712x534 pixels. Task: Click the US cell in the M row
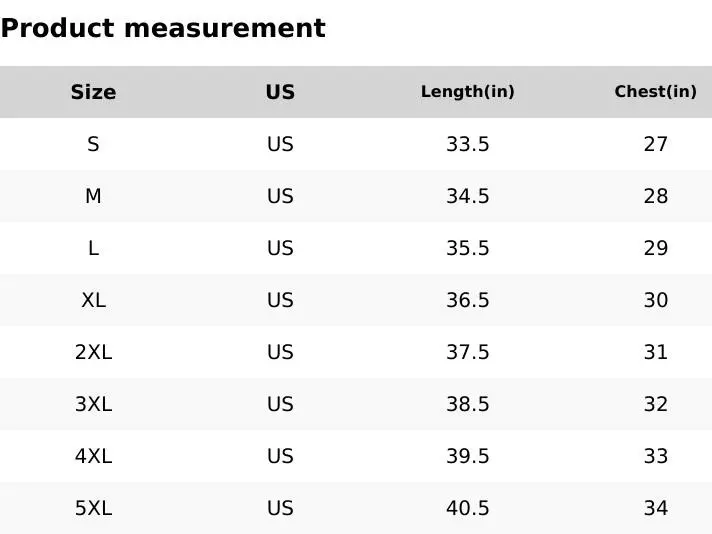280,196
